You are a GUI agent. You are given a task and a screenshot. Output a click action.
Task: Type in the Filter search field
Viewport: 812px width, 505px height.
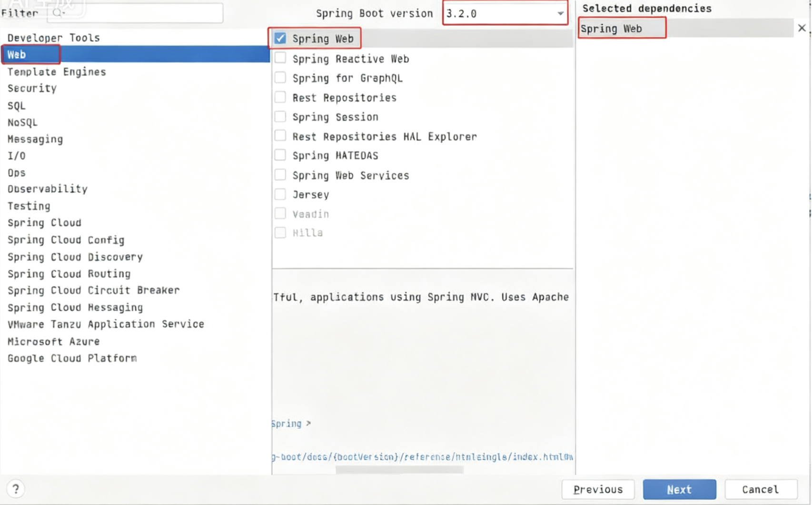(135, 13)
